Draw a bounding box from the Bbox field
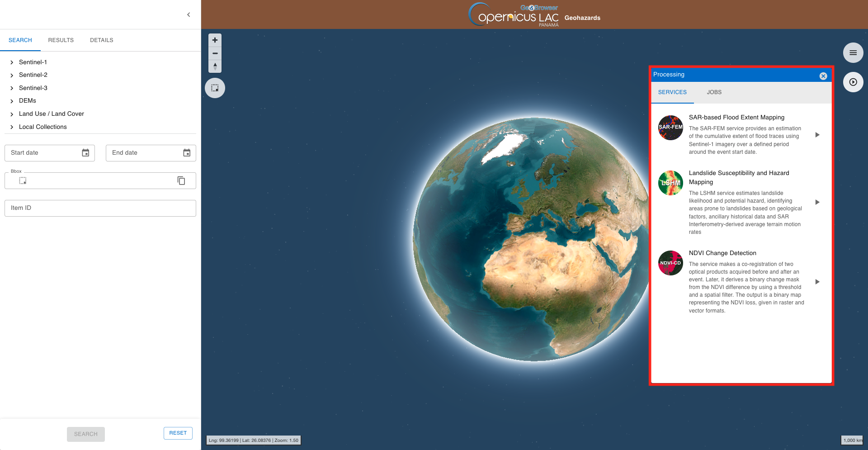Image resolution: width=868 pixels, height=450 pixels. 23,181
